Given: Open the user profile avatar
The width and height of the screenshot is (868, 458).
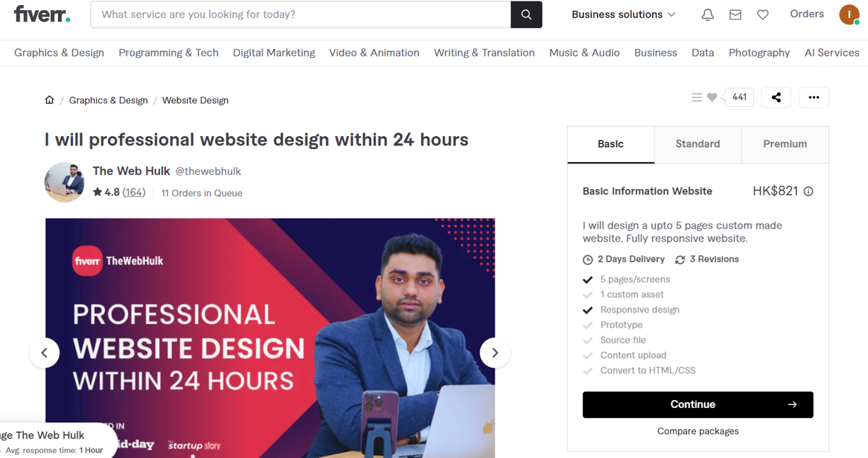Looking at the screenshot, I should tap(848, 14).
